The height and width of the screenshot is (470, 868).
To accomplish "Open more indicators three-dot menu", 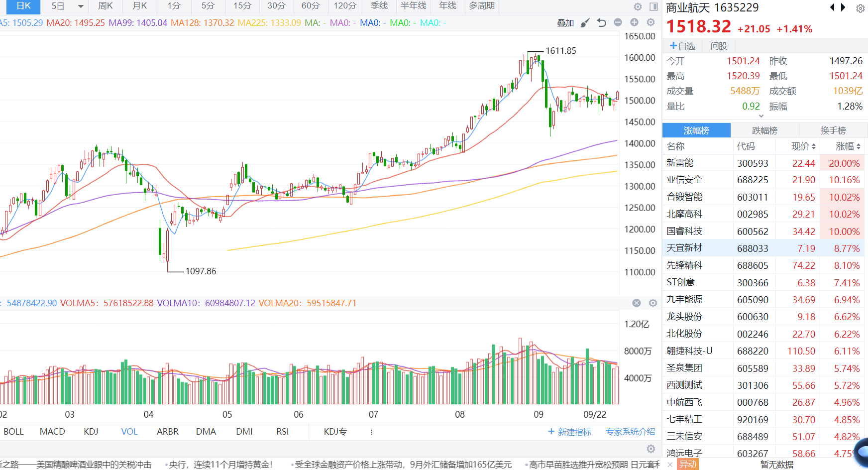I will tap(371, 432).
